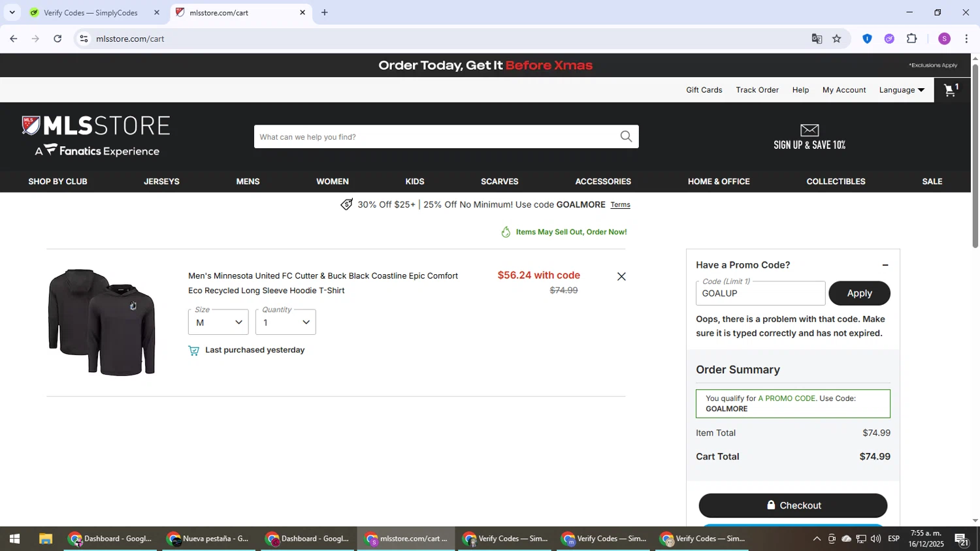The width and height of the screenshot is (980, 551).
Task: Click the SIGN UP & SAVE 10% text
Action: (x=809, y=145)
